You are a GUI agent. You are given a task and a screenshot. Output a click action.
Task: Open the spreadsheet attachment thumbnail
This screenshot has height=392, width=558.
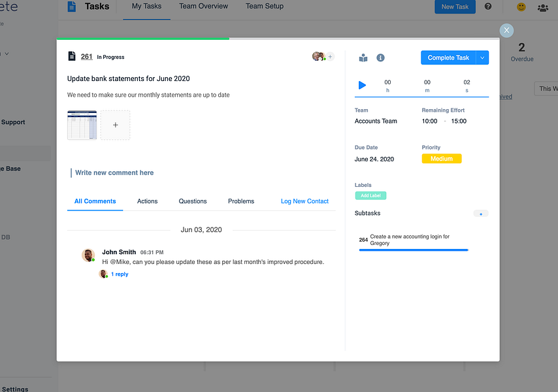82,125
